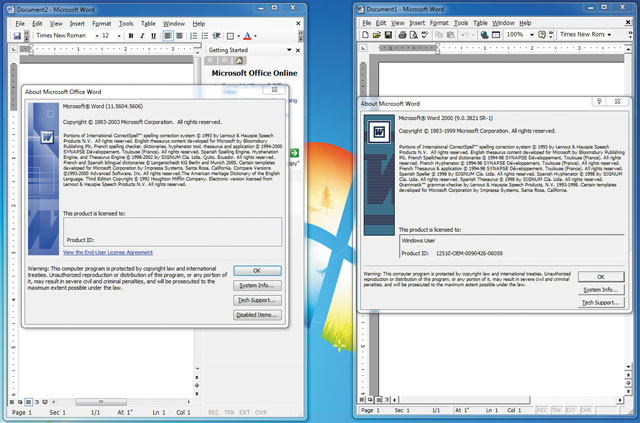This screenshot has width=640, height=423.
Task: Click the New Blank Document icon in Document1
Action: point(365,35)
